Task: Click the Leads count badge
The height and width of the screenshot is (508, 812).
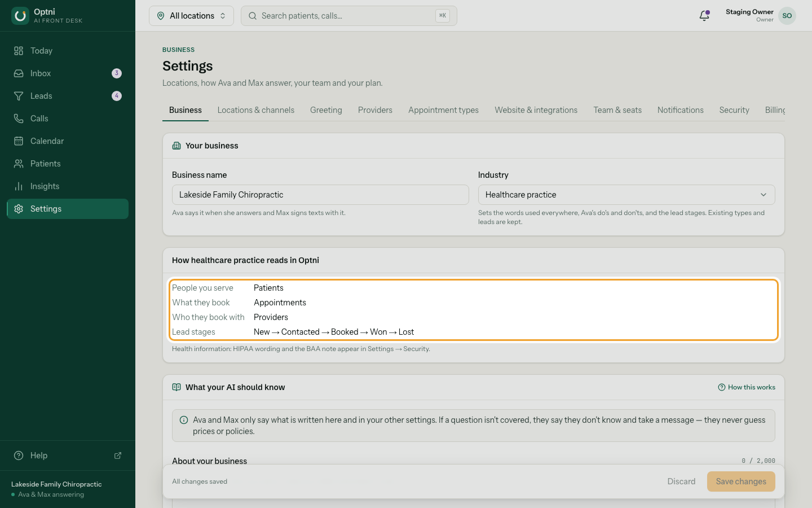Action: coord(117,96)
